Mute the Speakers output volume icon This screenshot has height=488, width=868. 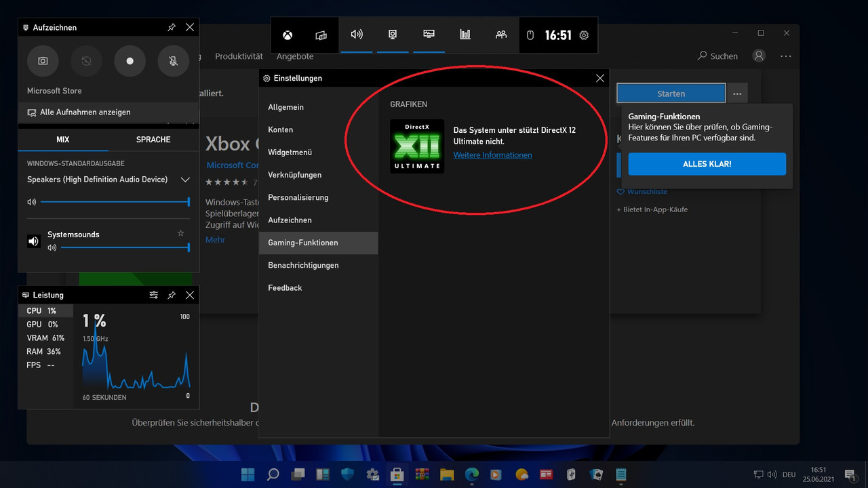31,202
